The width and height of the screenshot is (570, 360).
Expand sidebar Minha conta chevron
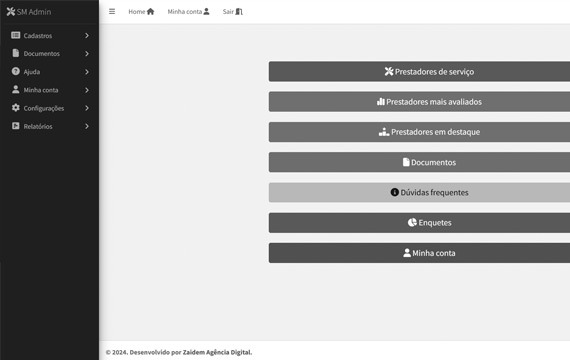pyautogui.click(x=87, y=90)
